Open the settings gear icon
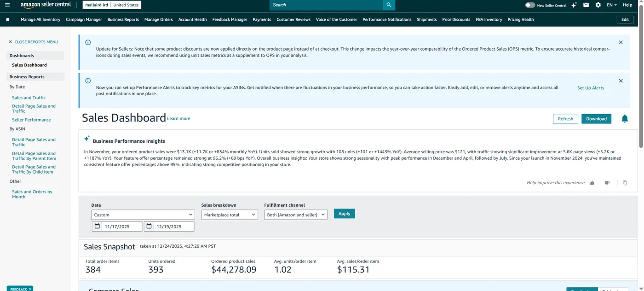644x291 pixels. click(x=598, y=5)
